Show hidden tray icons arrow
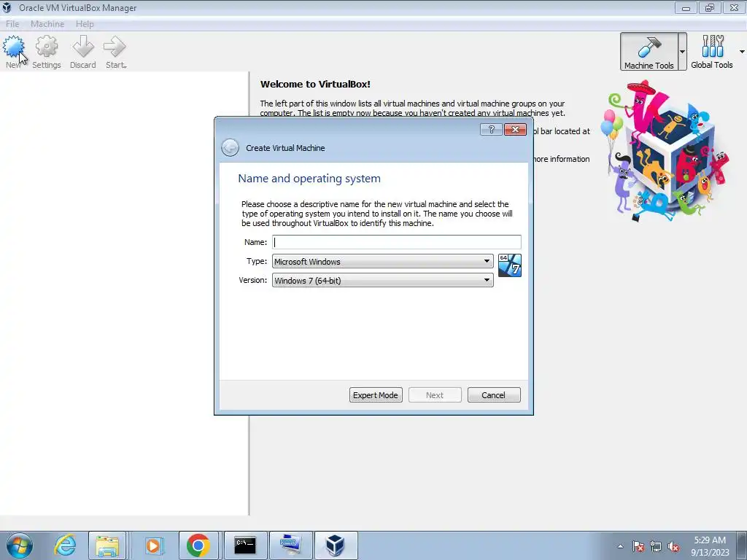 coord(620,547)
